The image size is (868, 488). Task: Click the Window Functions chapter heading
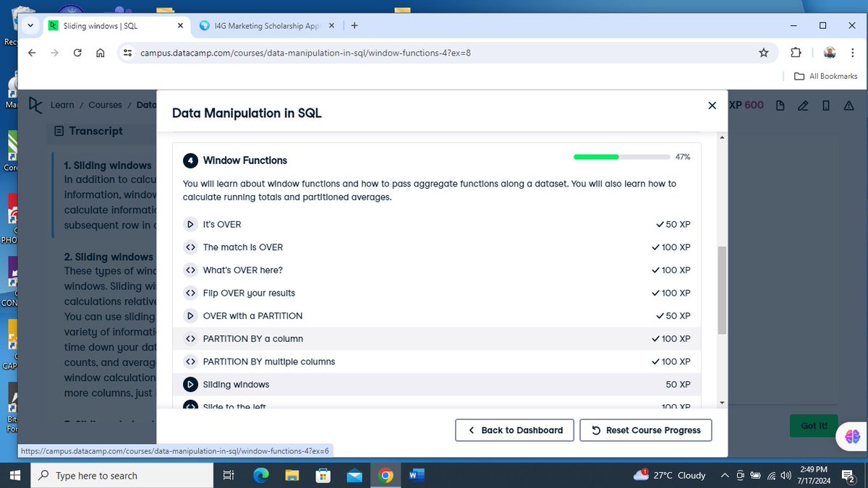245,160
